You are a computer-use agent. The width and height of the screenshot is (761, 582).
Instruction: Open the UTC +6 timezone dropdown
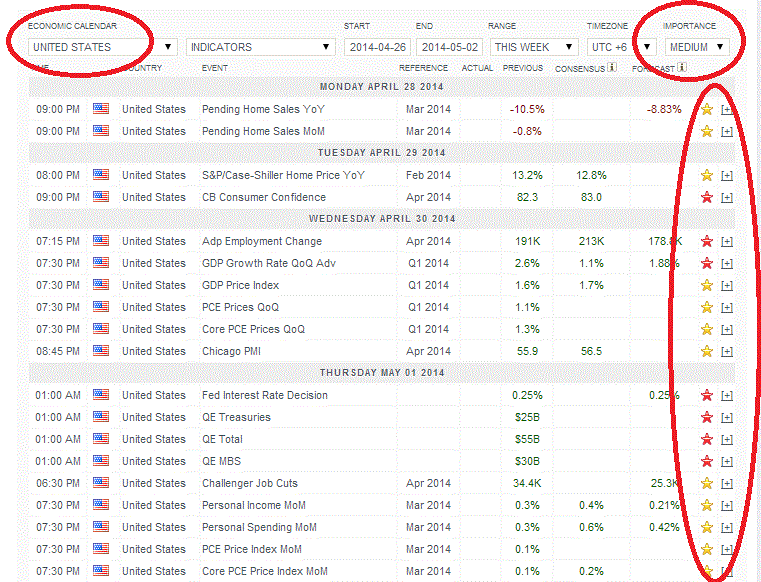click(621, 47)
